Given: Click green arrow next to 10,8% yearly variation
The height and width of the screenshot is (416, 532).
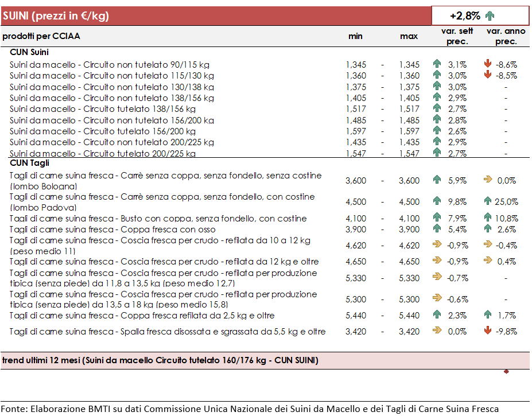Looking at the screenshot, I should pyautogui.click(x=488, y=217).
